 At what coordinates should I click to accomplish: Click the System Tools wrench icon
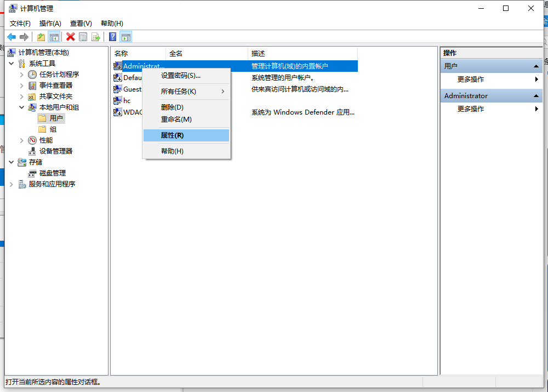click(x=22, y=63)
